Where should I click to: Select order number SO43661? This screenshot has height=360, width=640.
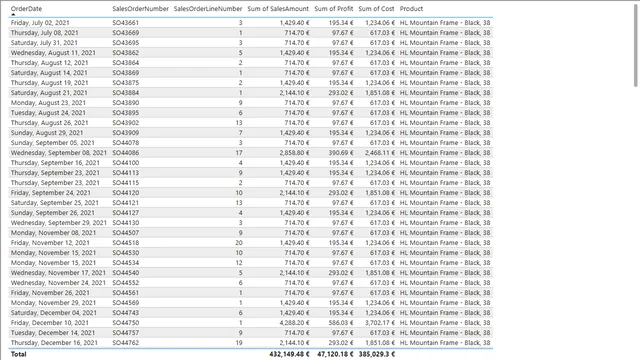click(x=126, y=23)
